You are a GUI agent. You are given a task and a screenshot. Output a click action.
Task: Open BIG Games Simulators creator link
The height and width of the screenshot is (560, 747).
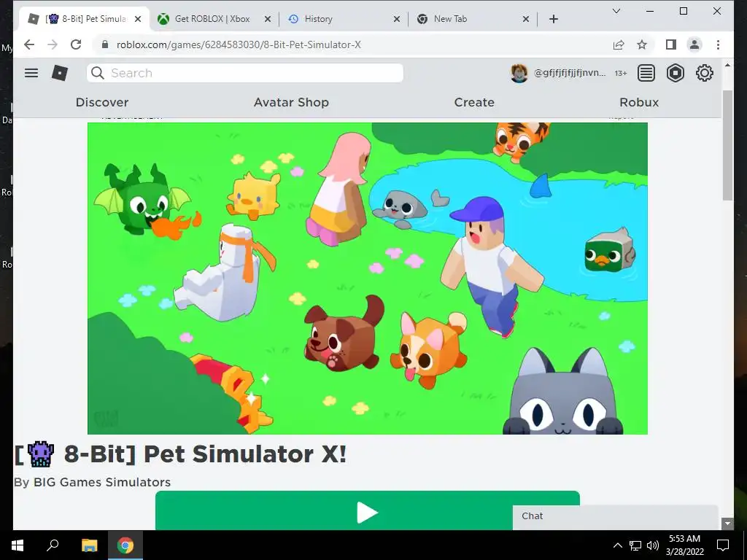102,482
